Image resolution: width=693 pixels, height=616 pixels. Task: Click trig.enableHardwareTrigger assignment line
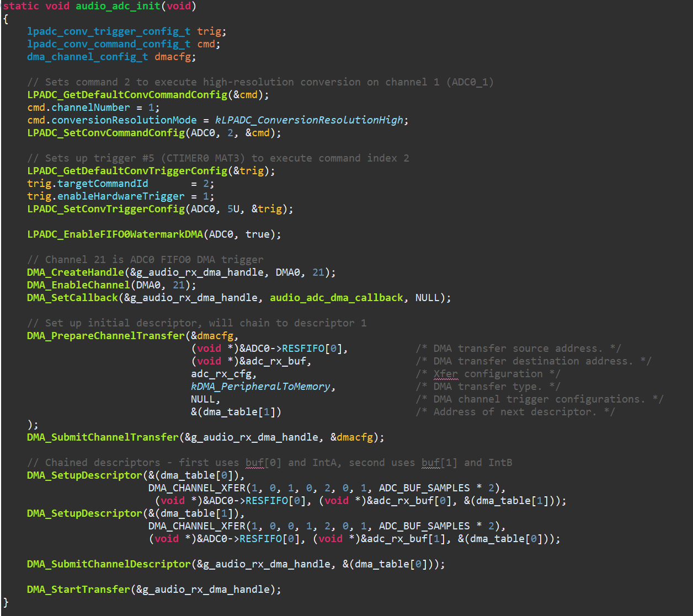121,196
